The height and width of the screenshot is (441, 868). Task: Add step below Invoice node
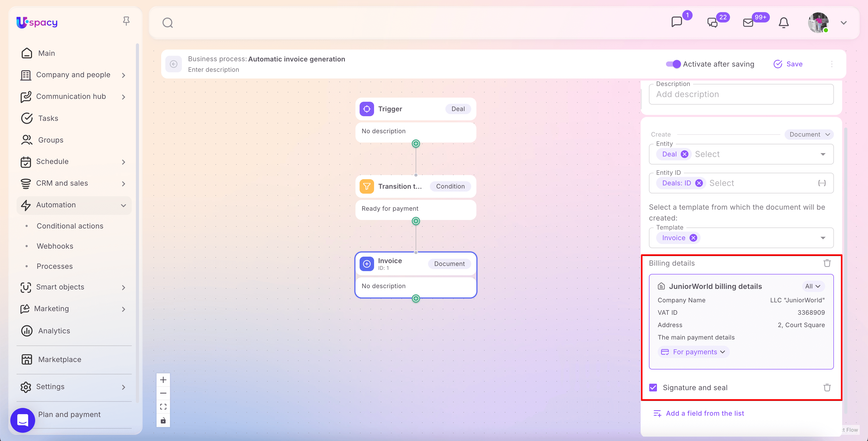pyautogui.click(x=416, y=299)
